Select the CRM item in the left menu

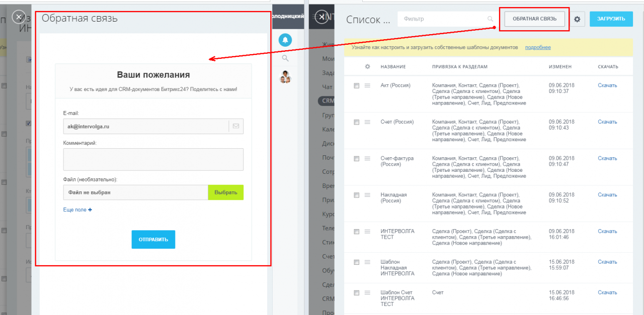(328, 100)
